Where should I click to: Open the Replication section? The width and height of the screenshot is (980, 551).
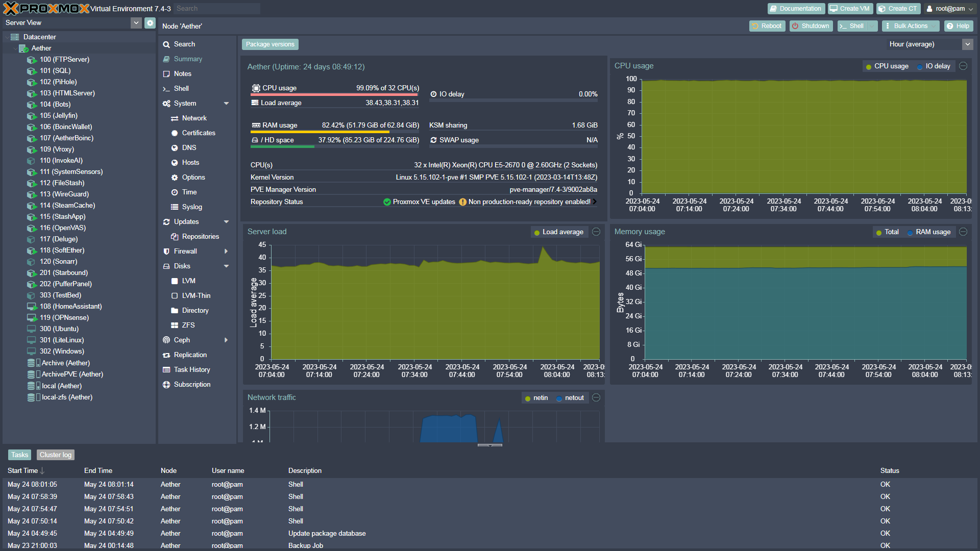pyautogui.click(x=190, y=355)
